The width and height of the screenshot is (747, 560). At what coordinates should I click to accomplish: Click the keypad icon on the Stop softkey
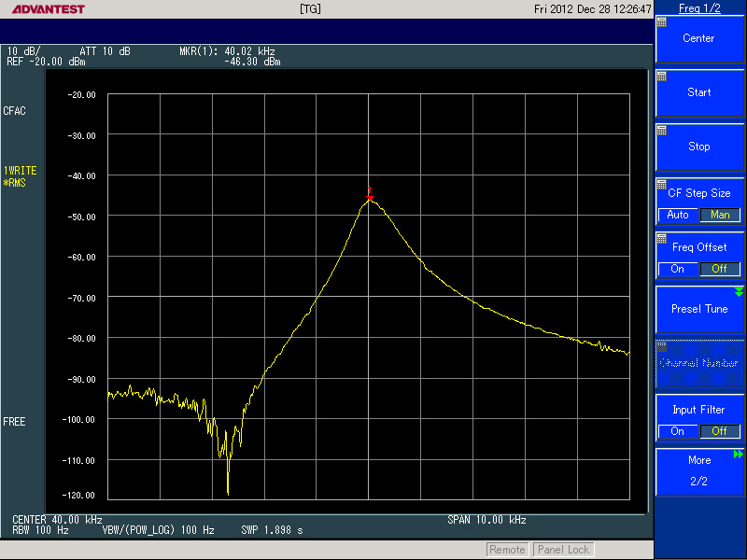tap(662, 130)
